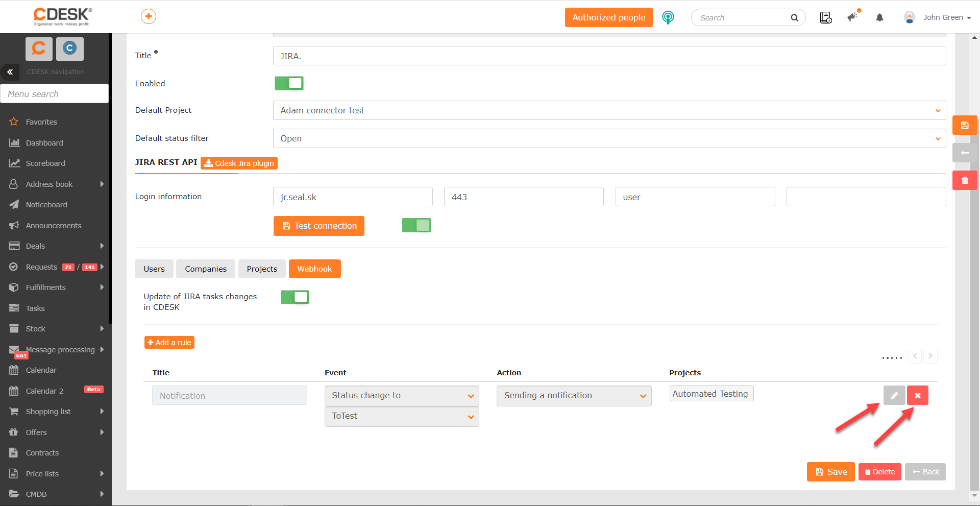Click the floating gray back arrow icon
The image size is (980, 506).
[965, 153]
